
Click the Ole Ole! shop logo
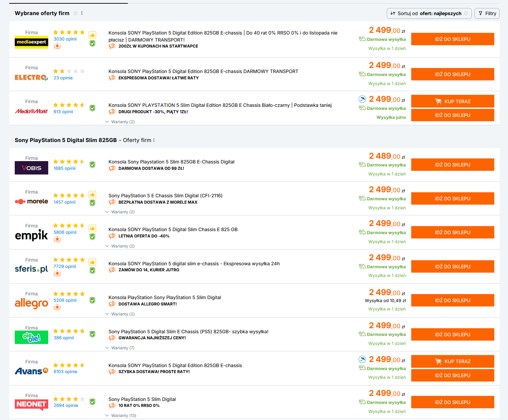(x=31, y=337)
